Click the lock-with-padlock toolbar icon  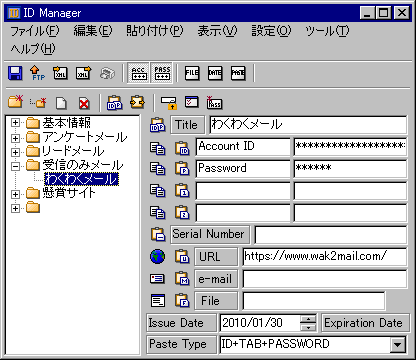point(168,103)
